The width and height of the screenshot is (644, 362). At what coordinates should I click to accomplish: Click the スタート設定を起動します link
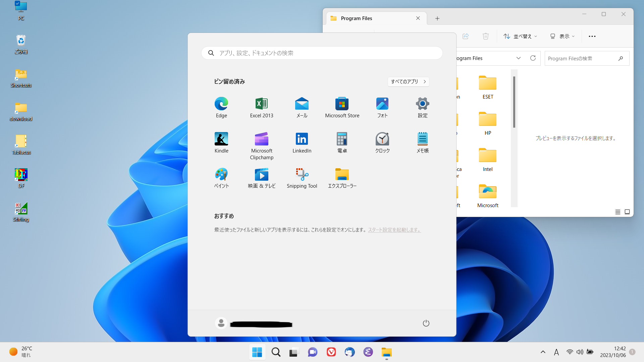pos(394,230)
